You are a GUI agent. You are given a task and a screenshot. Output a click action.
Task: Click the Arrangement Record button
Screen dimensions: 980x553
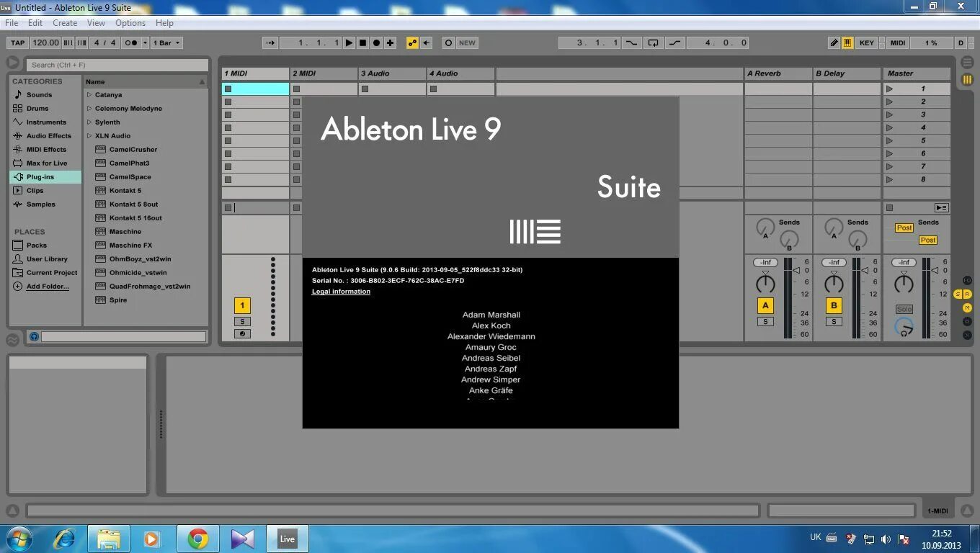pyautogui.click(x=377, y=42)
